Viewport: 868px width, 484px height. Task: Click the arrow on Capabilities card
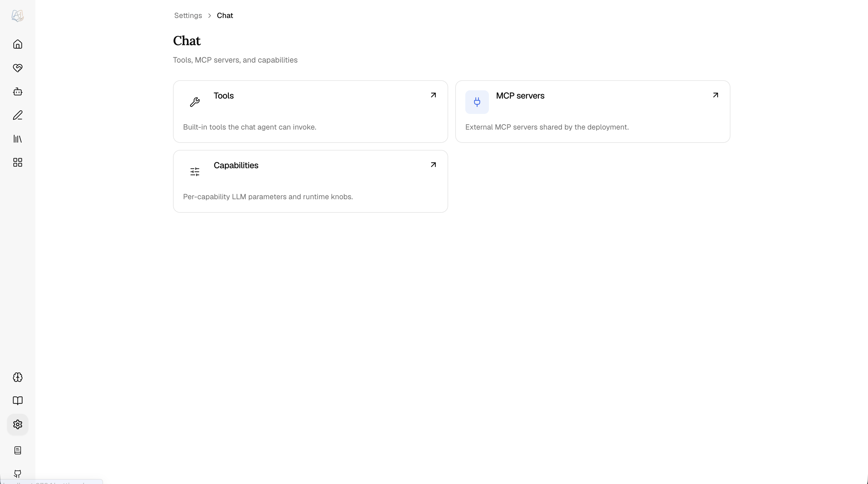(433, 165)
